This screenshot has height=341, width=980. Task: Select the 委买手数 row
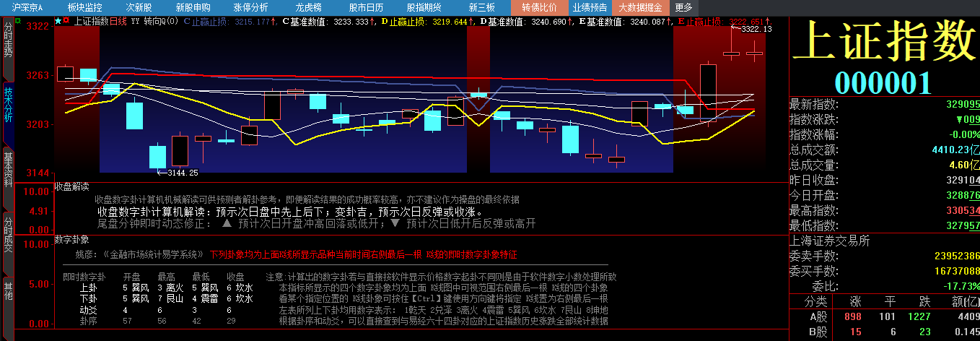(884, 271)
